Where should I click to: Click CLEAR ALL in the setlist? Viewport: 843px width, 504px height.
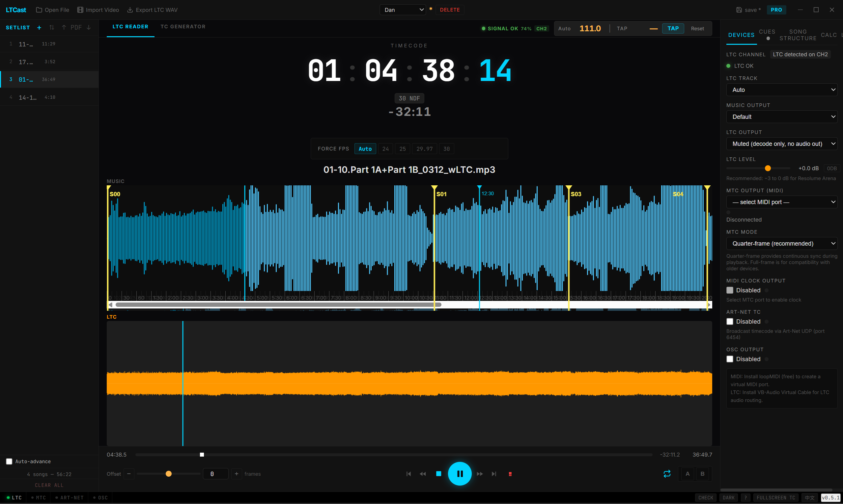[49, 485]
